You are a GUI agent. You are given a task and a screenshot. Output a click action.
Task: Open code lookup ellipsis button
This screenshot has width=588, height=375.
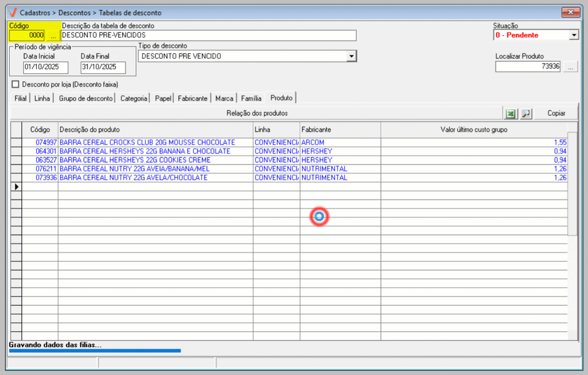tap(53, 35)
